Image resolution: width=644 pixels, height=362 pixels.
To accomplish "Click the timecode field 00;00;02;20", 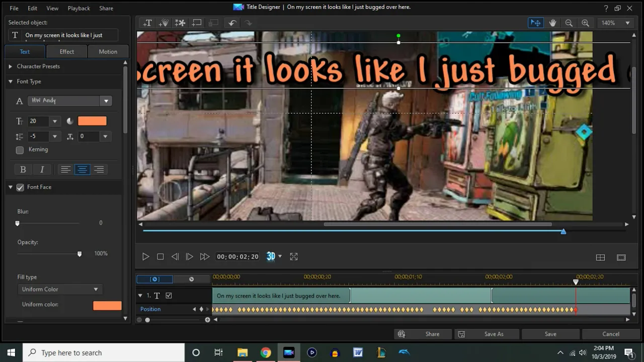I will tap(237, 256).
